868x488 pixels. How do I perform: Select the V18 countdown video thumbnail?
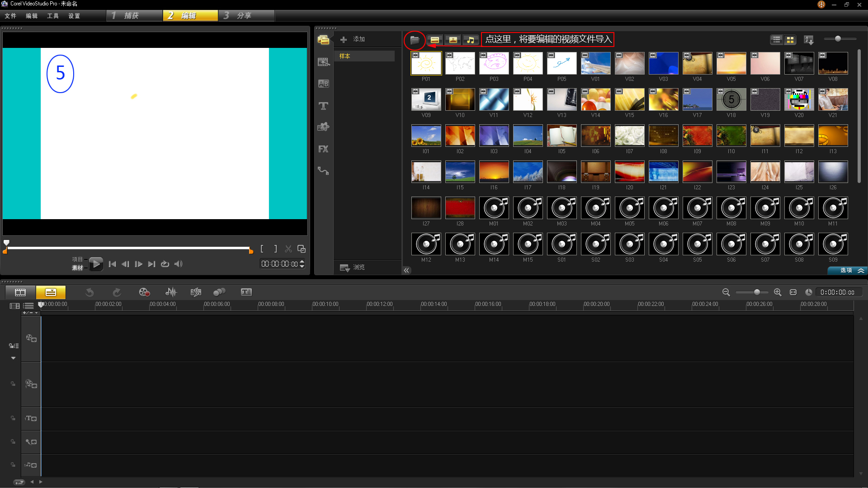731,100
